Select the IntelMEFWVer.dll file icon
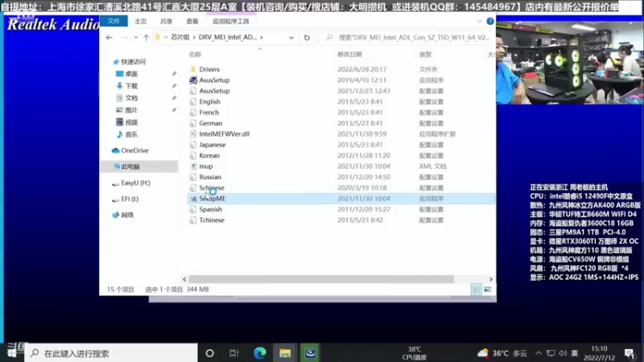Viewport: 644px width, 362px height. 193,134
